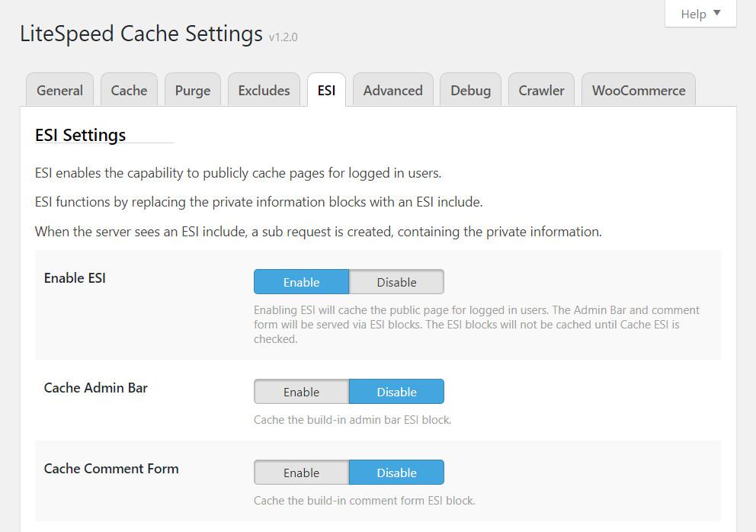Image resolution: width=756 pixels, height=532 pixels.
Task: Open the Cache settings tab
Action: coord(128,90)
